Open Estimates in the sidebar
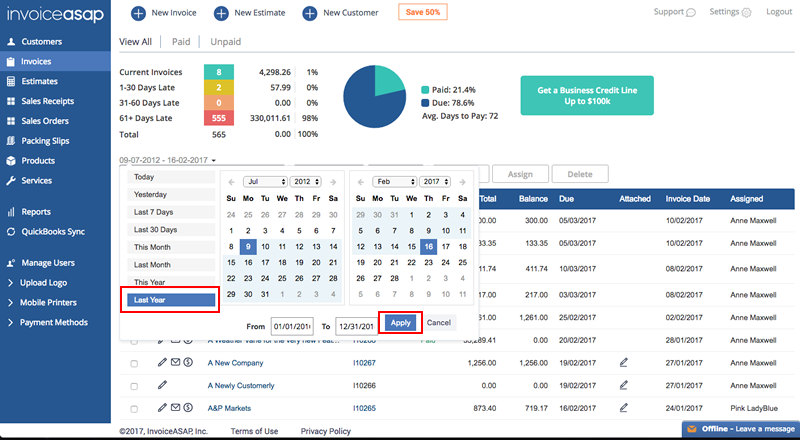The width and height of the screenshot is (800, 440). tap(39, 81)
